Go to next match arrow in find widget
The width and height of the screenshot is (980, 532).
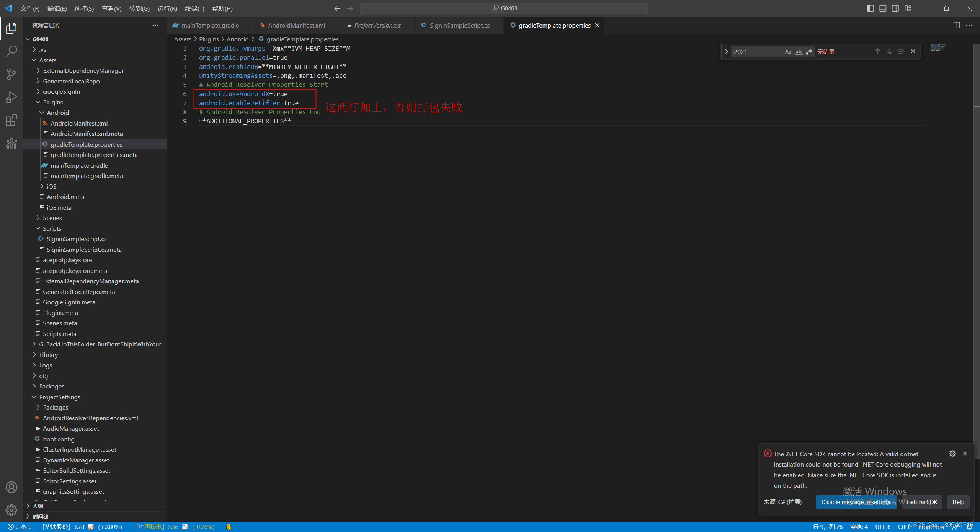(890, 52)
